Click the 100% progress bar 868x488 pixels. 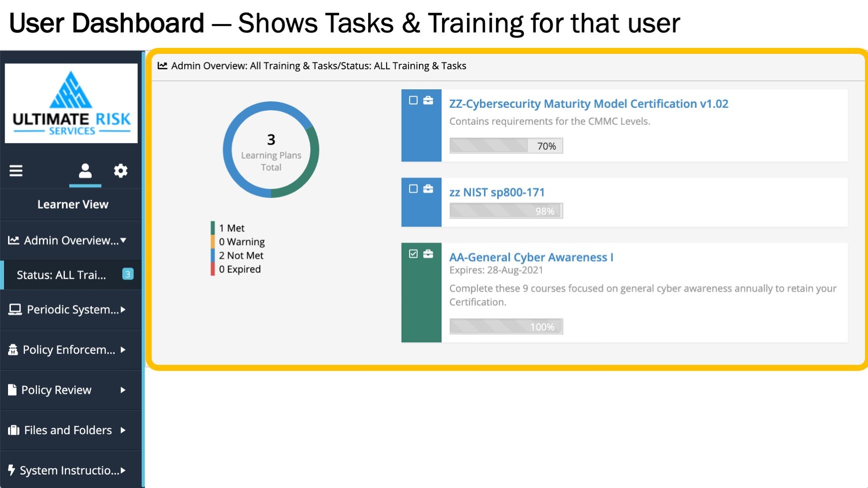click(x=506, y=326)
